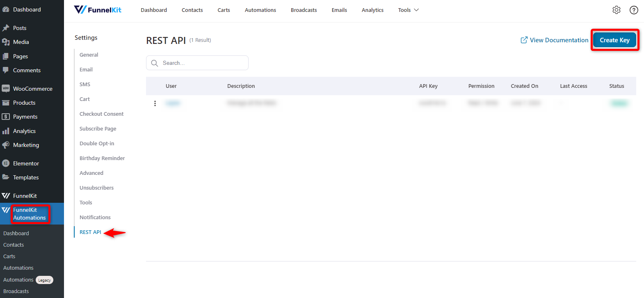
Task: Click the Products sidebar icon
Action: pyautogui.click(x=6, y=103)
